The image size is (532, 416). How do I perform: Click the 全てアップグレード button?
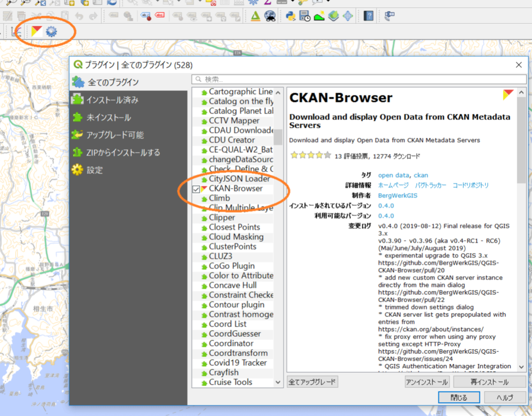tap(312, 382)
